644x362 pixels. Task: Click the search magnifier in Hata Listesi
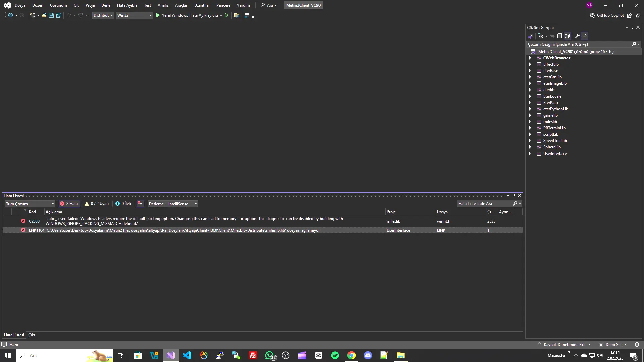click(514, 203)
